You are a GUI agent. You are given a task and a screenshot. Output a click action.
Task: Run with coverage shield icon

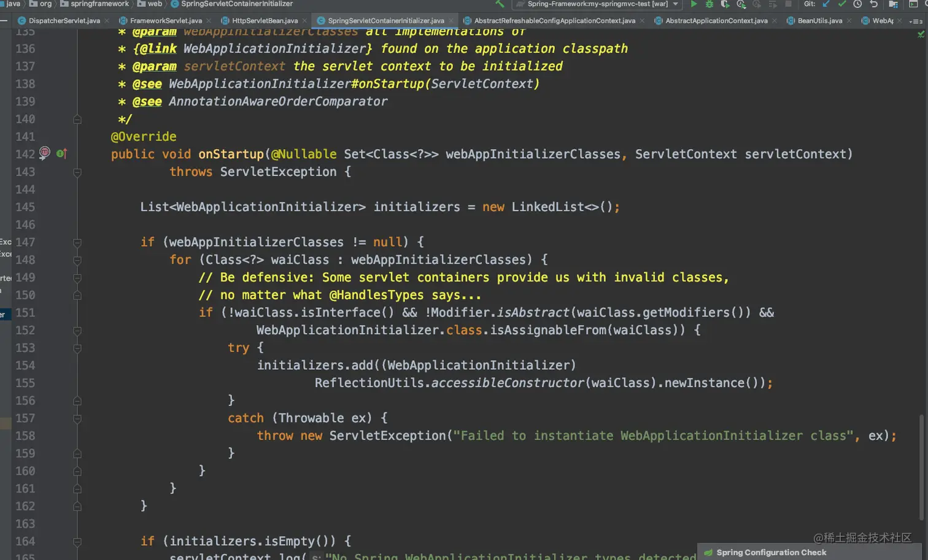pyautogui.click(x=725, y=4)
